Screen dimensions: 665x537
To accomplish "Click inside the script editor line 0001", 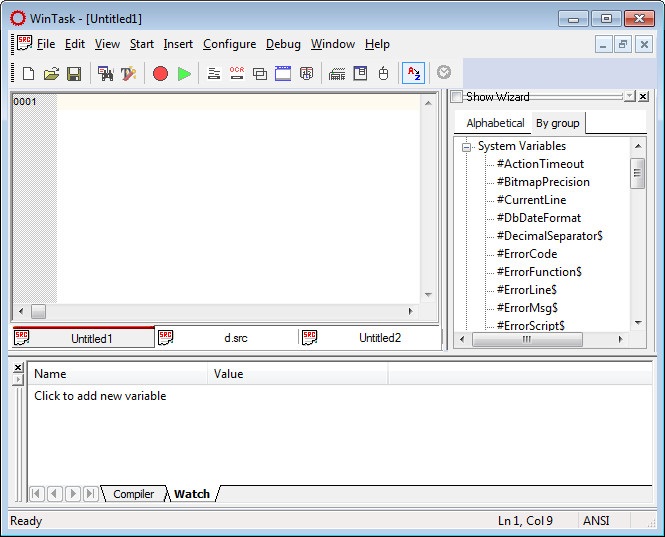I will [x=238, y=102].
